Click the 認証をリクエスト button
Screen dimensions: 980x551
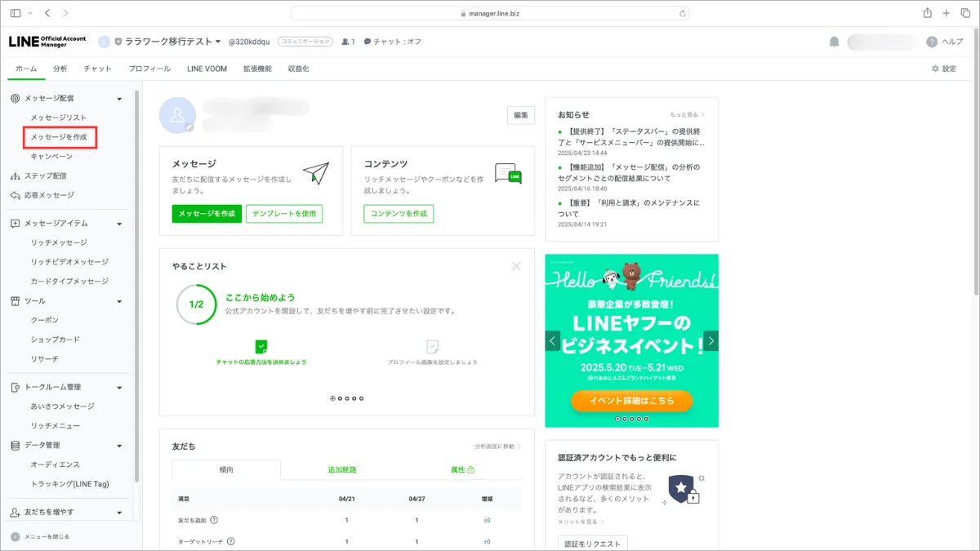[x=593, y=544]
